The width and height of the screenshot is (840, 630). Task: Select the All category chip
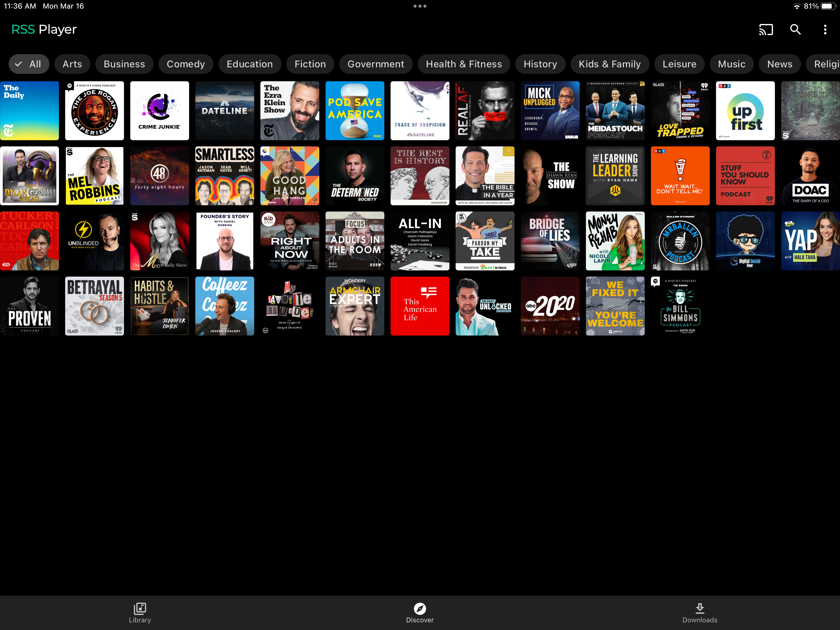coord(29,64)
